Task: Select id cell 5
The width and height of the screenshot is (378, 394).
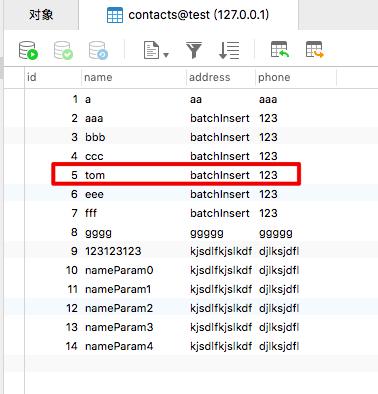Action: pos(74,175)
